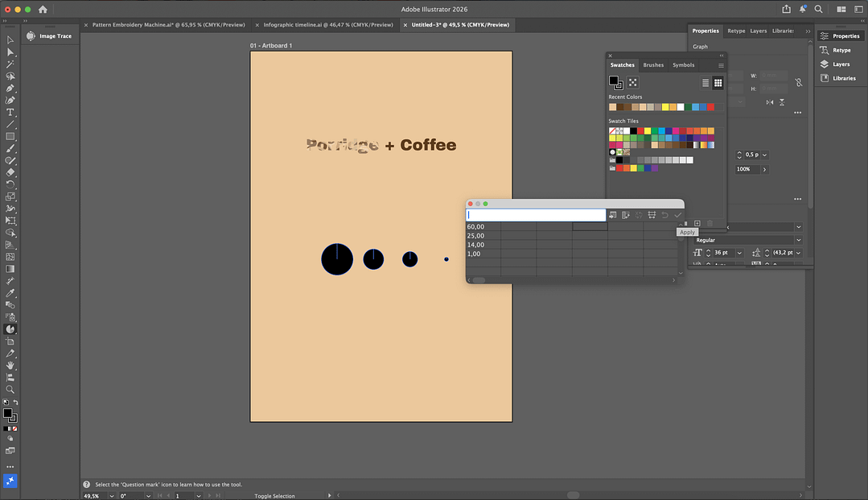Screen dimensions: 868x500
Task: Click the Image Trace button
Action: click(x=50, y=36)
